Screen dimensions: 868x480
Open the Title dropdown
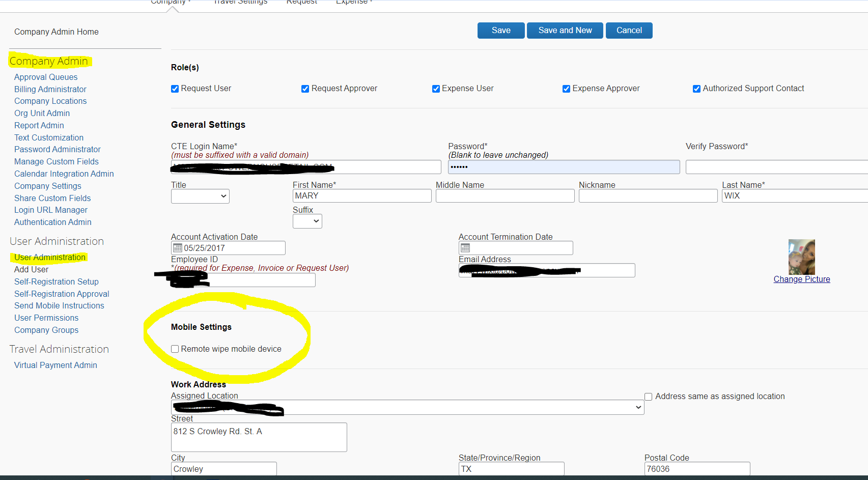pos(200,196)
